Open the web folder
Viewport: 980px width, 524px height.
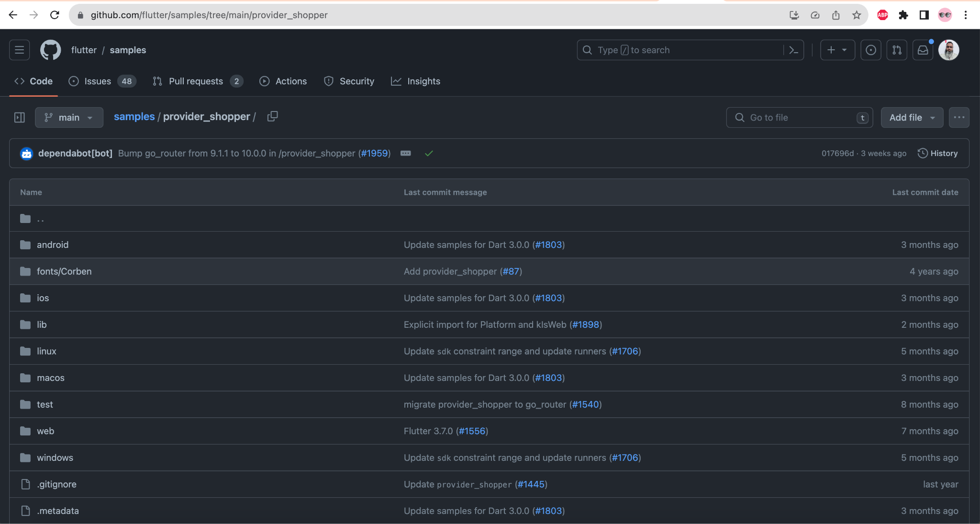pyautogui.click(x=45, y=431)
